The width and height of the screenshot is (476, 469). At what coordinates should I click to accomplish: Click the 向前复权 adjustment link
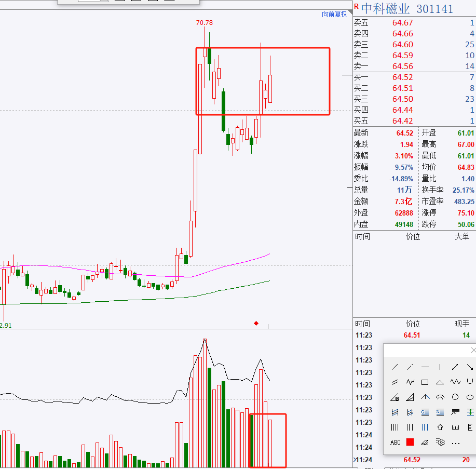pos(334,14)
